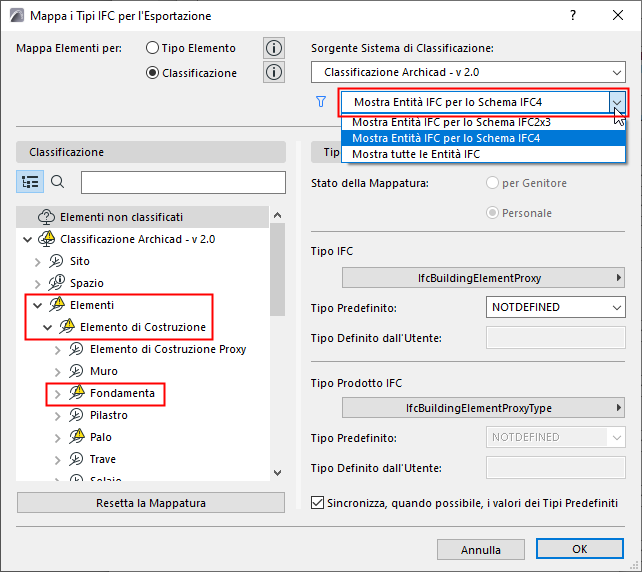The image size is (642, 572).
Task: Click the Tipo Prodotto user-defined type field
Action: tap(556, 468)
